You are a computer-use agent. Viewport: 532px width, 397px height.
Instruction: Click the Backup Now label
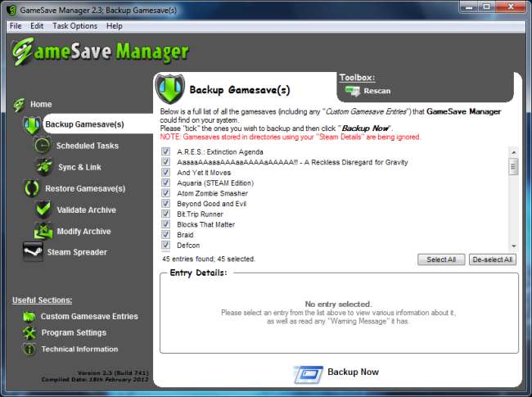click(354, 372)
